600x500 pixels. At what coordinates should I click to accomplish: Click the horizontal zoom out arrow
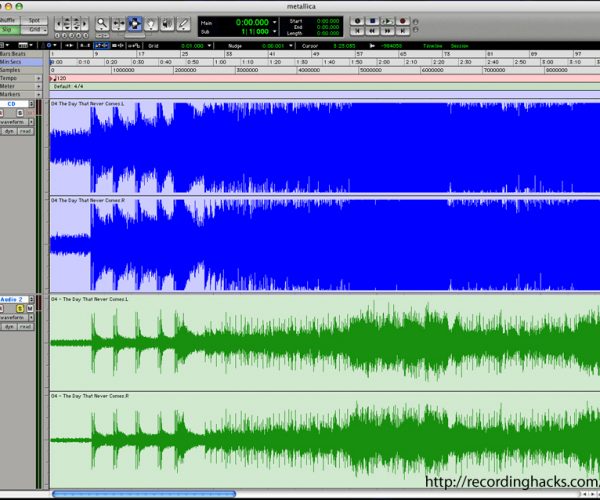59,24
